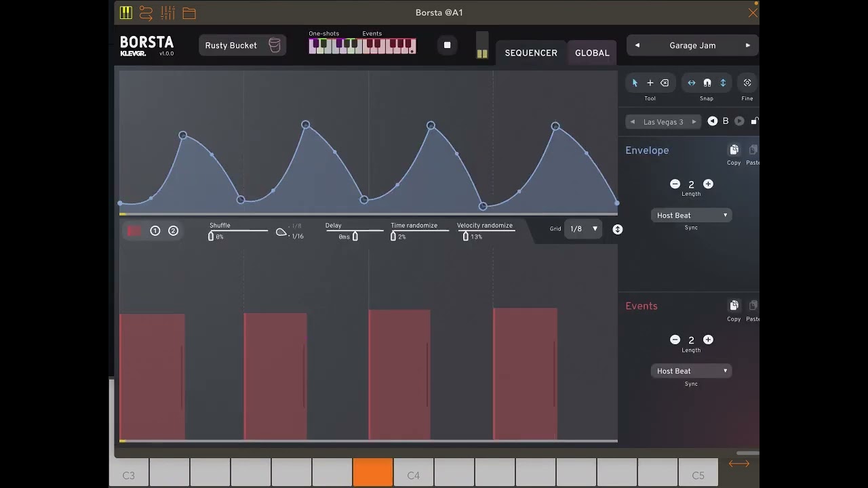Switch to previous pattern slot left of B
The width and height of the screenshot is (868, 488).
click(x=712, y=121)
